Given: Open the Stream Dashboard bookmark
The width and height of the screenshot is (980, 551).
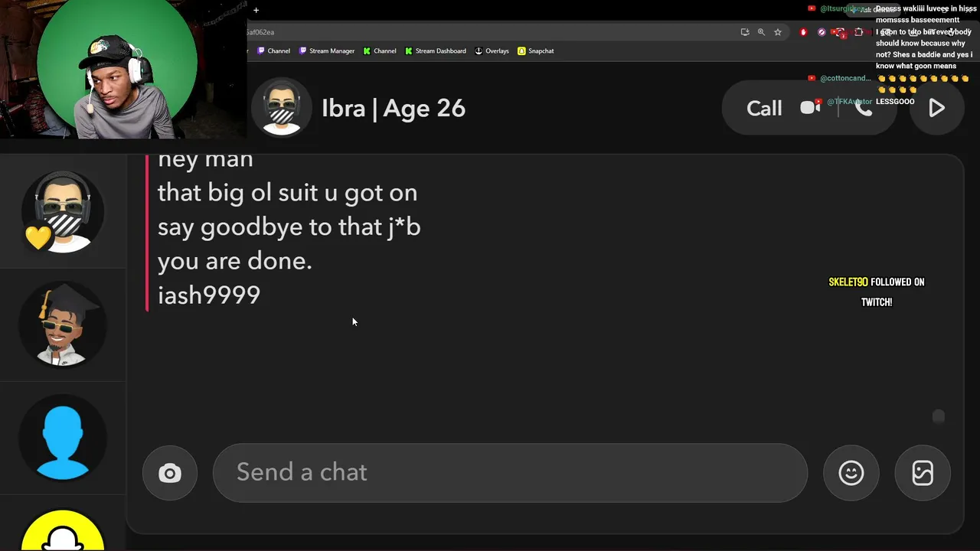Looking at the screenshot, I should click(x=436, y=51).
